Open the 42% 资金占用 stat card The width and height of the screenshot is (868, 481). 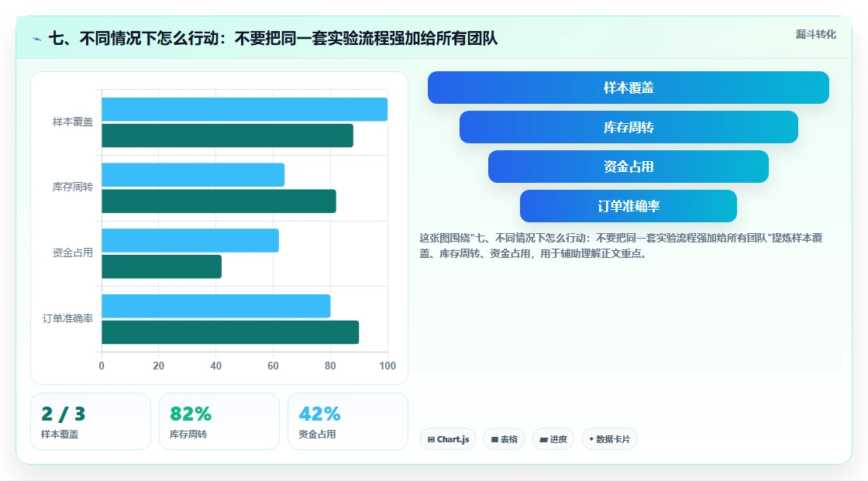point(348,421)
